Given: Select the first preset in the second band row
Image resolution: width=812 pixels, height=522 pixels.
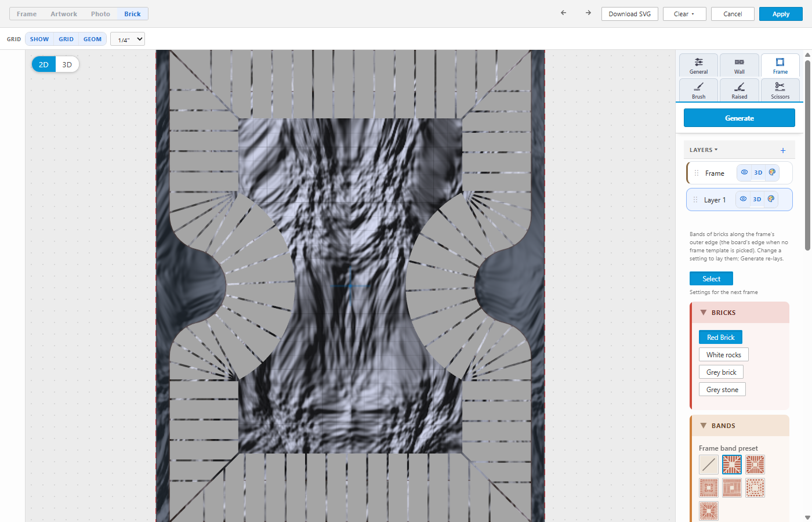Looking at the screenshot, I should pyautogui.click(x=709, y=488).
